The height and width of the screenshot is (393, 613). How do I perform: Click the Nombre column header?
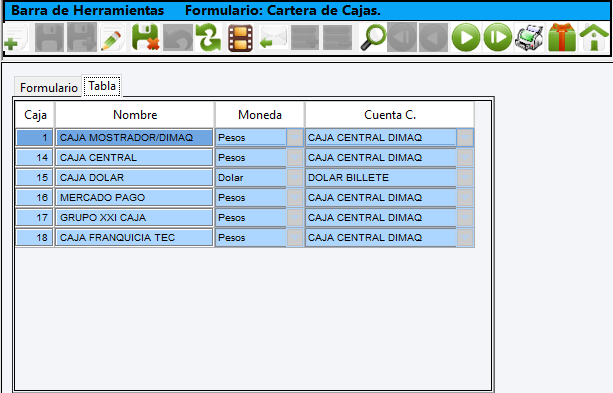pyautogui.click(x=135, y=115)
